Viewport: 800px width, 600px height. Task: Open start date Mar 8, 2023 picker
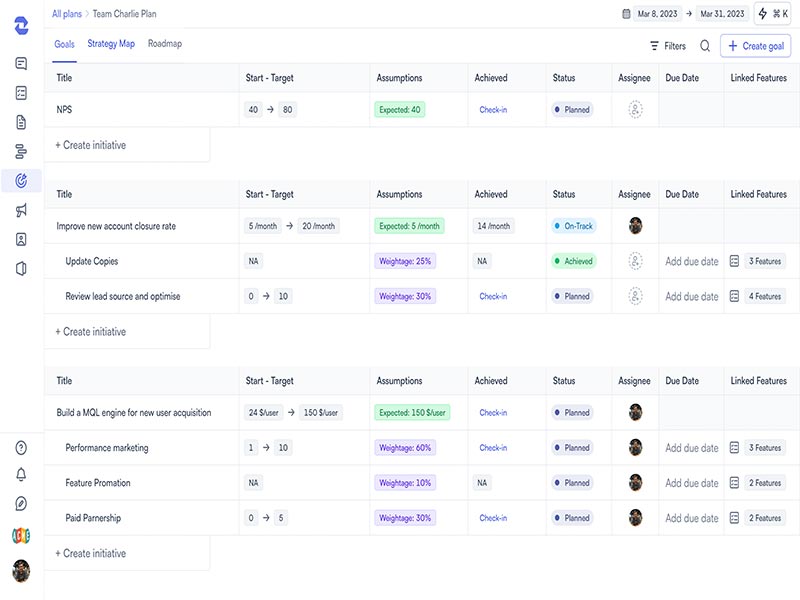point(655,14)
